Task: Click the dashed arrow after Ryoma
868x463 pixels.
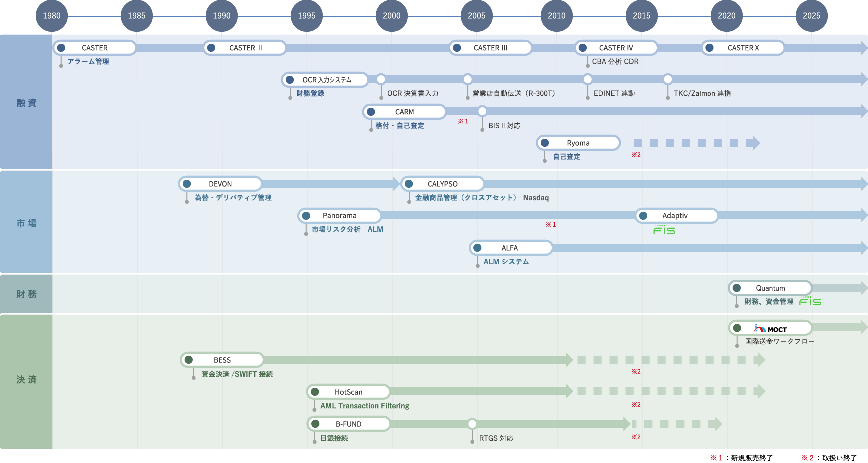Action: 696,143
